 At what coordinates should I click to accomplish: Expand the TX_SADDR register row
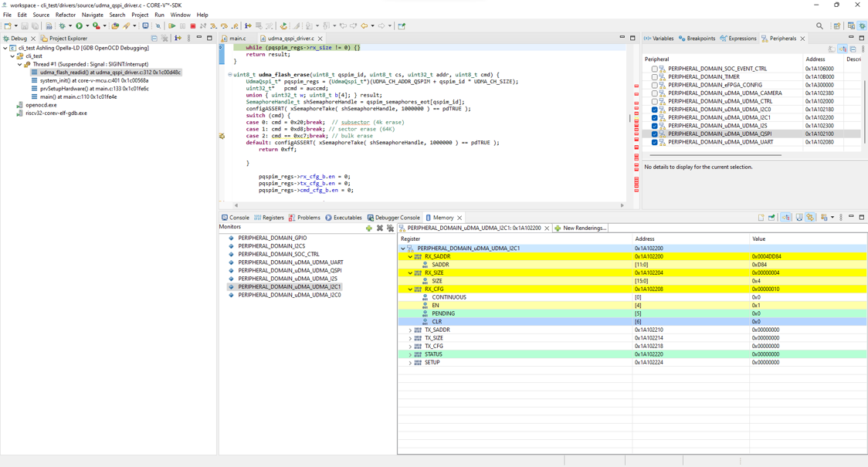[410, 330]
